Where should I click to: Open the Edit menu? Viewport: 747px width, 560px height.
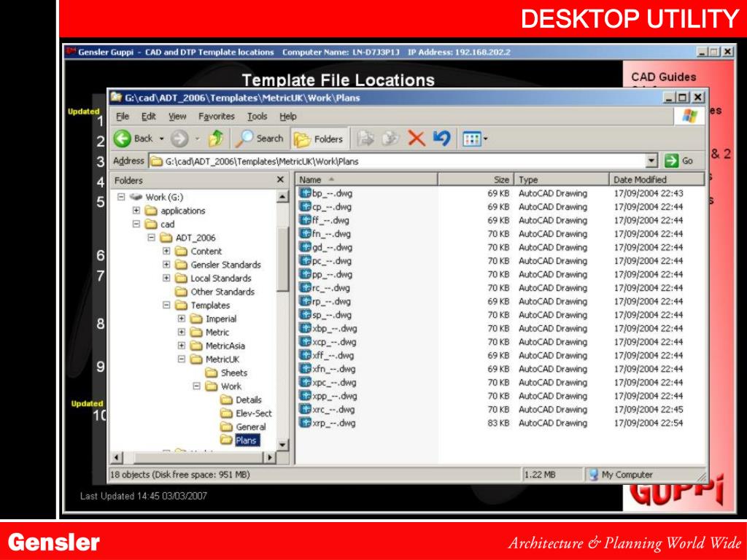tap(149, 116)
